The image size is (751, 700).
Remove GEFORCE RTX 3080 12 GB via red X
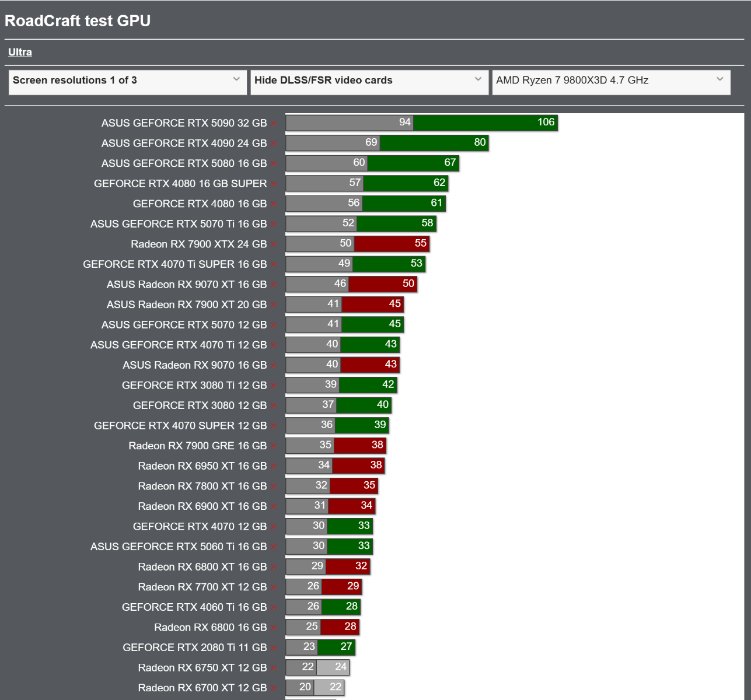click(273, 406)
